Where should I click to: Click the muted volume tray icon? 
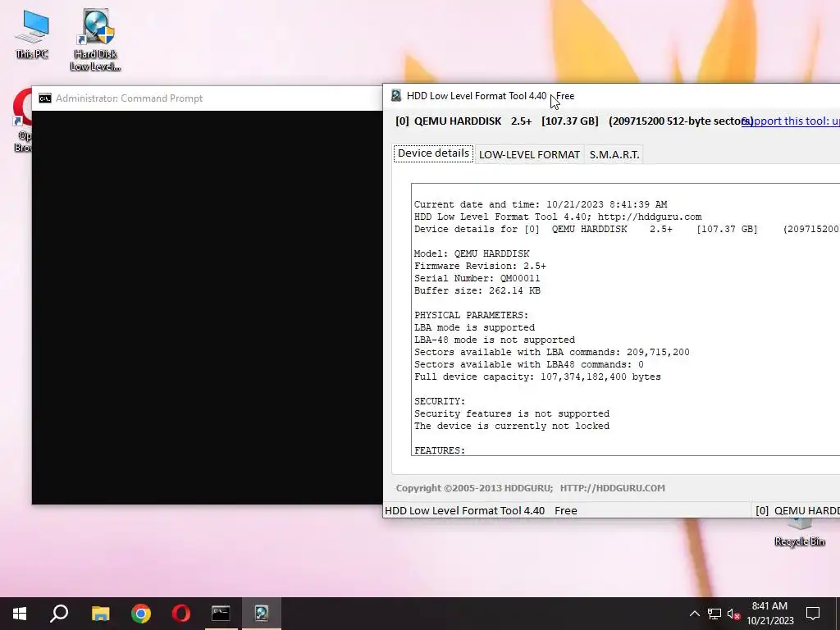pos(734,614)
